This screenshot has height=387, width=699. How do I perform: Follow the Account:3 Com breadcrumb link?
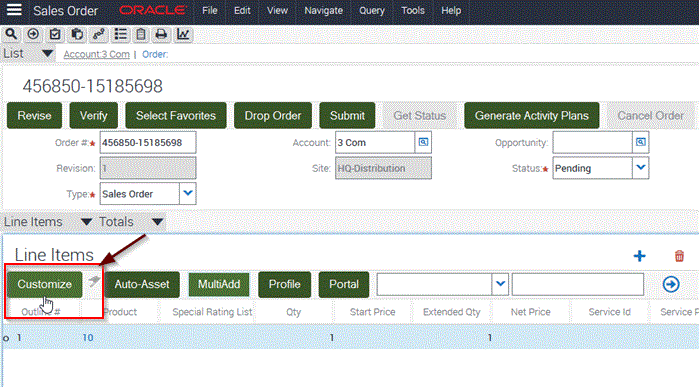96,54
